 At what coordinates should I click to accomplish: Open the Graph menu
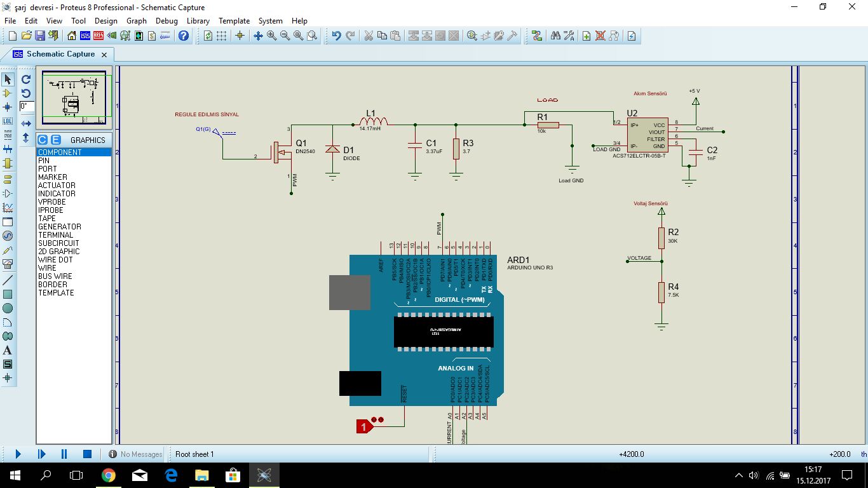pos(137,21)
